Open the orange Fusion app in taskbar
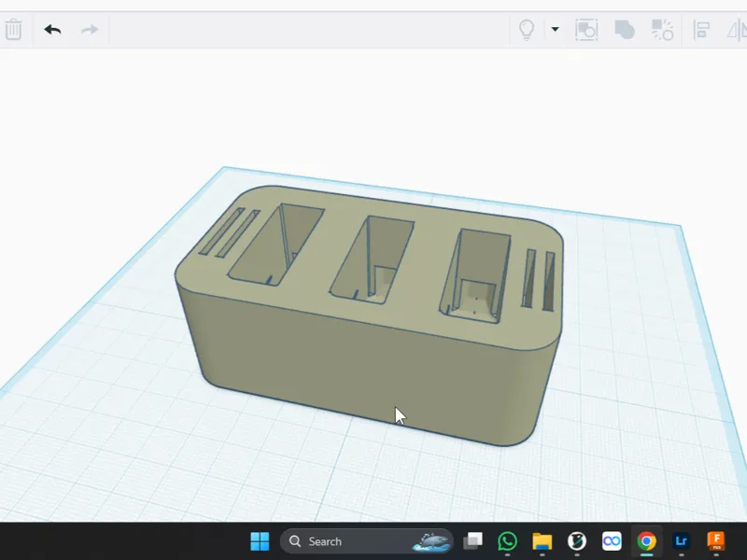 (716, 541)
